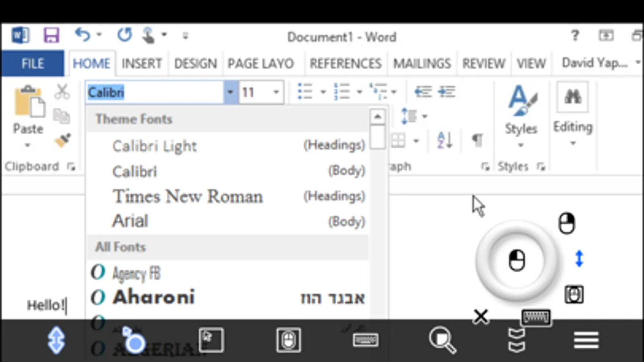This screenshot has height=362, width=644.
Task: Expand the Undo history dropdown arrow
Action: (99, 35)
